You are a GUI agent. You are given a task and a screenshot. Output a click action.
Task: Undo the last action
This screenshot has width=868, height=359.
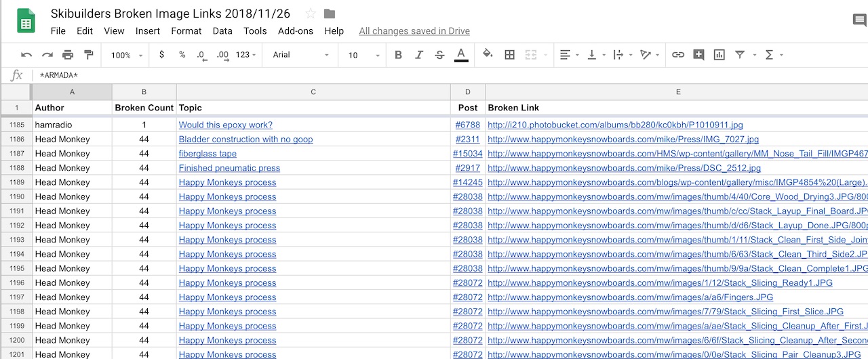[x=26, y=55]
